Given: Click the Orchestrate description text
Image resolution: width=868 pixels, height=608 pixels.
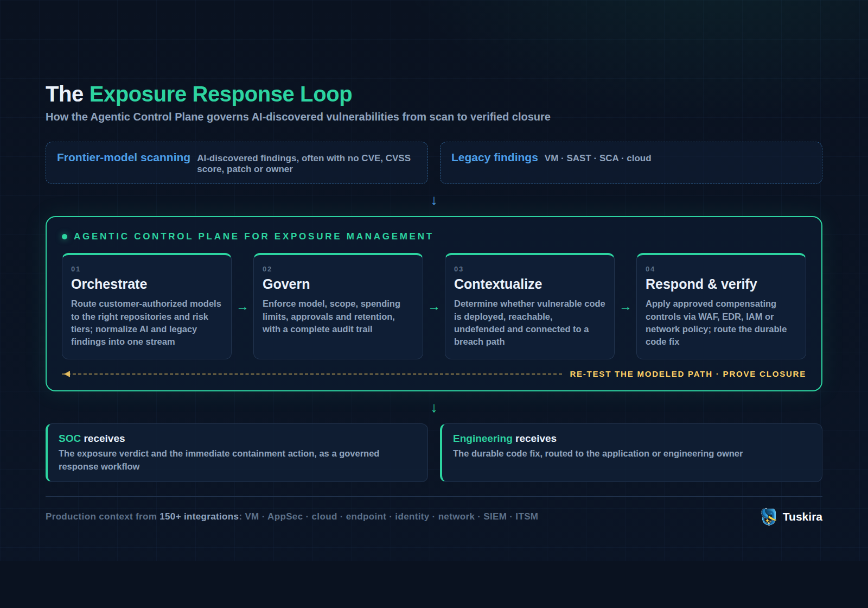Looking at the screenshot, I should pyautogui.click(x=146, y=322).
